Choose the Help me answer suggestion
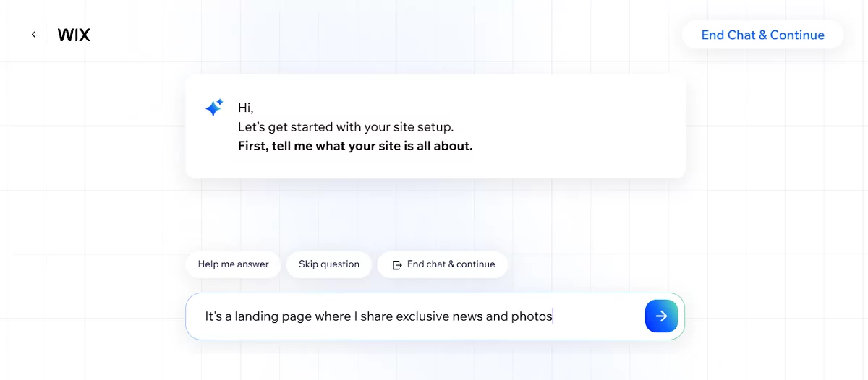868x380 pixels. (233, 264)
